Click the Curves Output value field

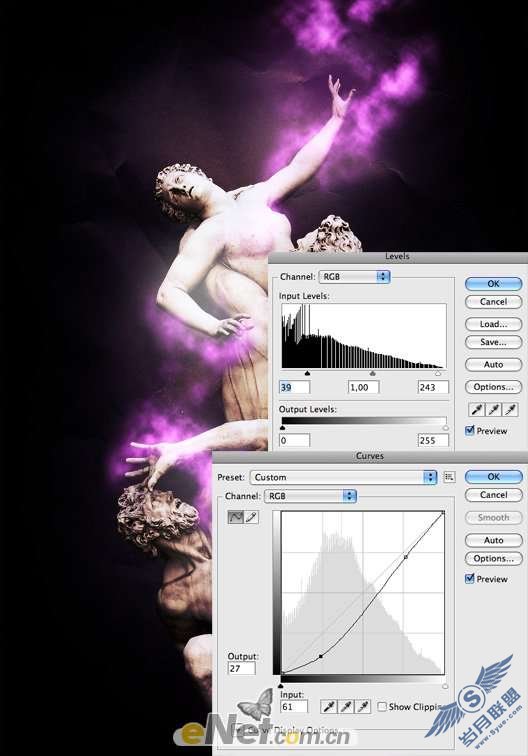[x=241, y=668]
